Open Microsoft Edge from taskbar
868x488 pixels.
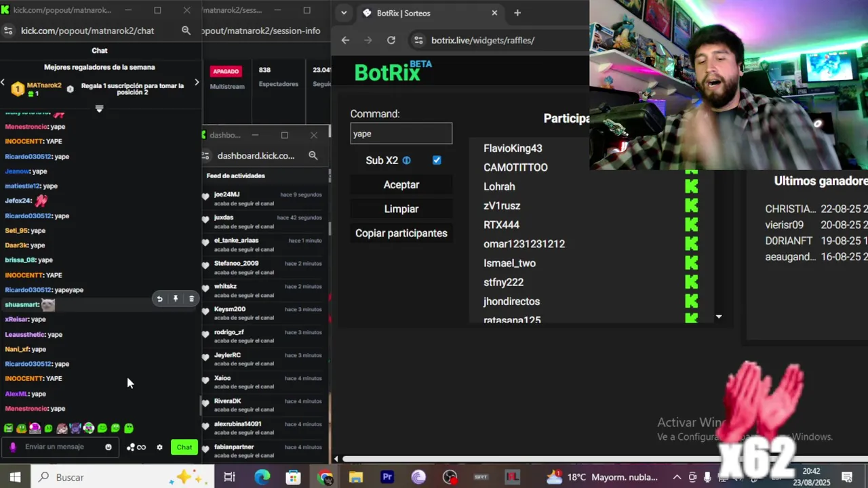coord(262,477)
